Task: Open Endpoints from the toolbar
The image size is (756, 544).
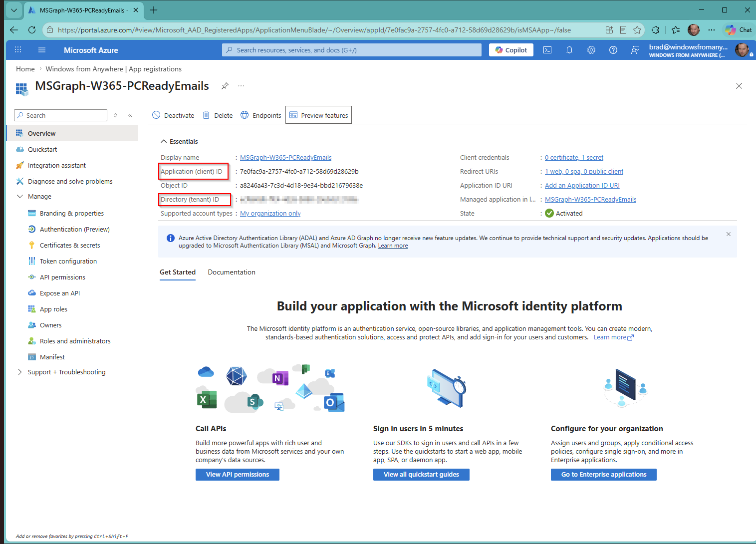Action: pyautogui.click(x=261, y=115)
